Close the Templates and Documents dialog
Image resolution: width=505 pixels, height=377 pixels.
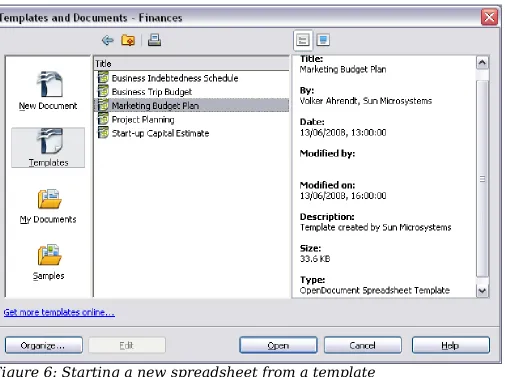tap(489, 17)
